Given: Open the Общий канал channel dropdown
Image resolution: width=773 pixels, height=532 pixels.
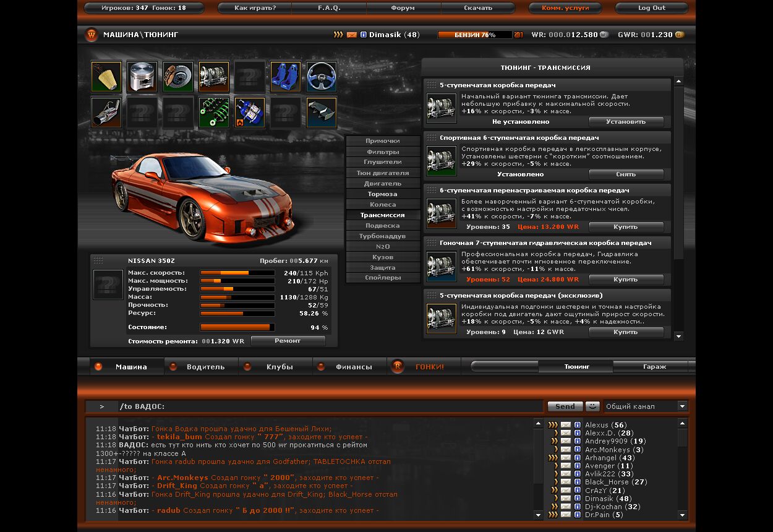Looking at the screenshot, I should [x=646, y=406].
